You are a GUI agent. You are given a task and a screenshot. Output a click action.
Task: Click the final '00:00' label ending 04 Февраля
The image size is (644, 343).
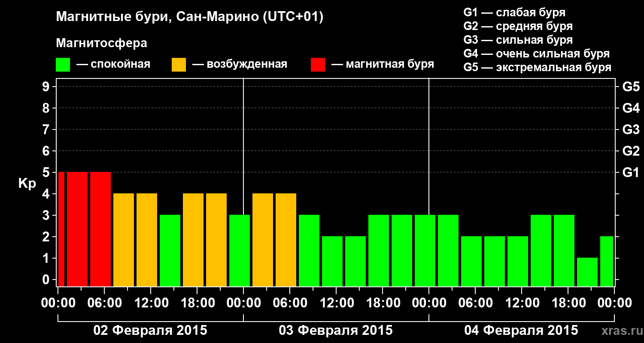pyautogui.click(x=614, y=303)
